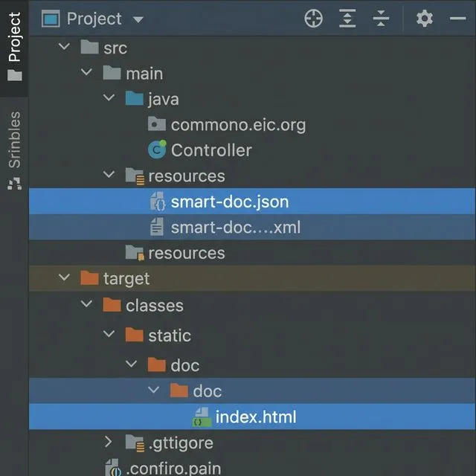Switch to the Project side tab

14,45
